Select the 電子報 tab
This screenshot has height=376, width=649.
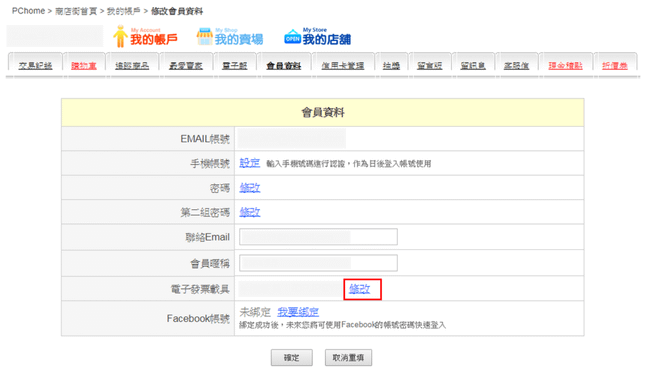pos(235,65)
